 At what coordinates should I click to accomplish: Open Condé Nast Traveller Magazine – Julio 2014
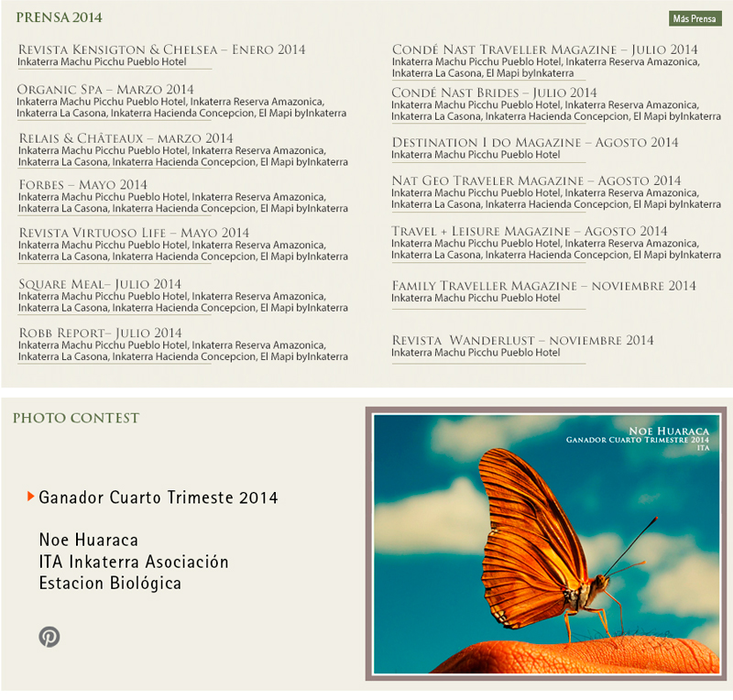click(544, 49)
